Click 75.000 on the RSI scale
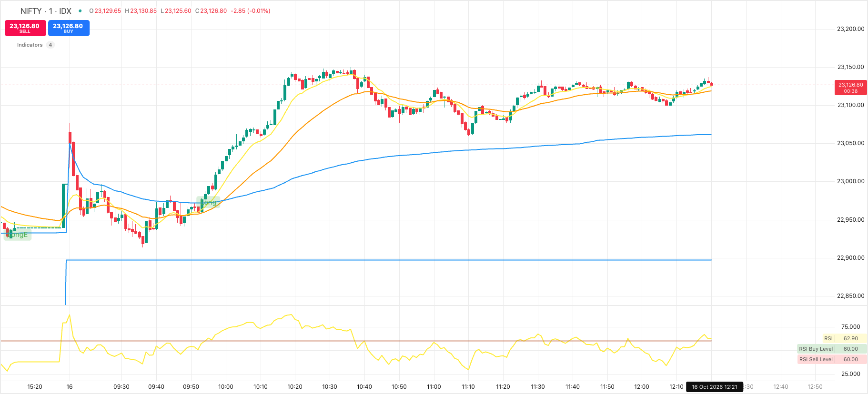The image size is (868, 394). [850, 327]
